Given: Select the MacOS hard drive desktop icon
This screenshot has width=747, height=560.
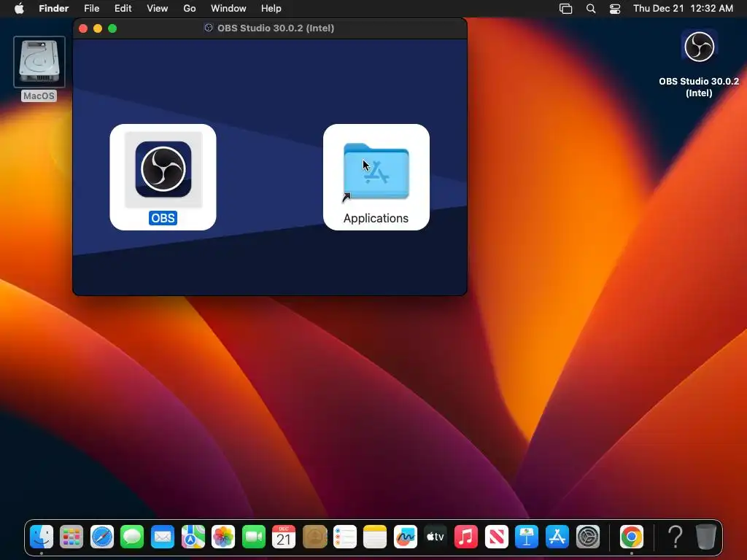Looking at the screenshot, I should click(39, 62).
